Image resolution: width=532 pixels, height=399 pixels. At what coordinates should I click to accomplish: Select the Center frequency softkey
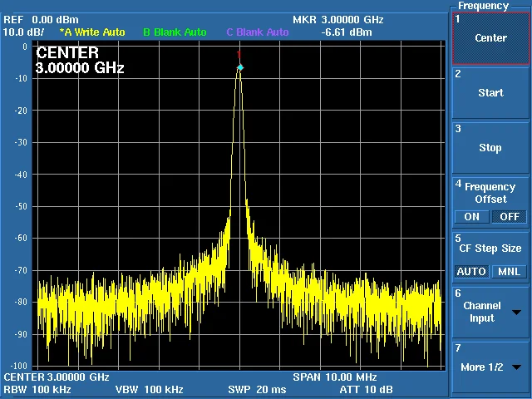point(490,38)
